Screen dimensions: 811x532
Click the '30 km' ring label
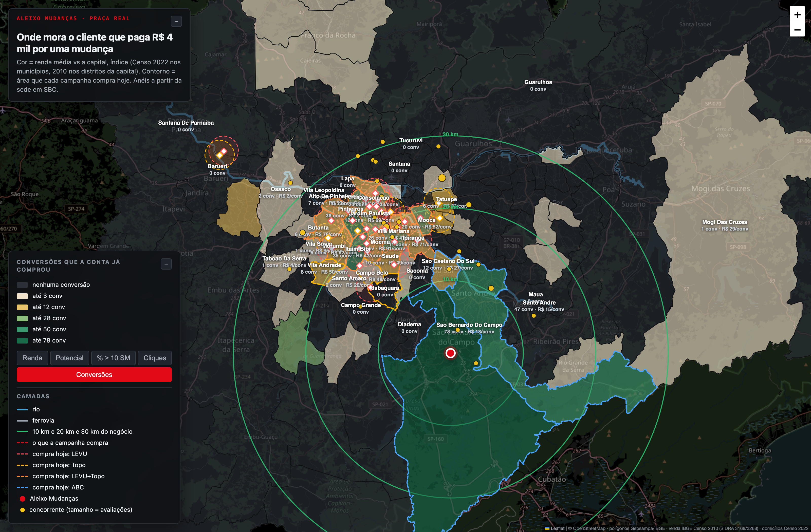point(450,135)
